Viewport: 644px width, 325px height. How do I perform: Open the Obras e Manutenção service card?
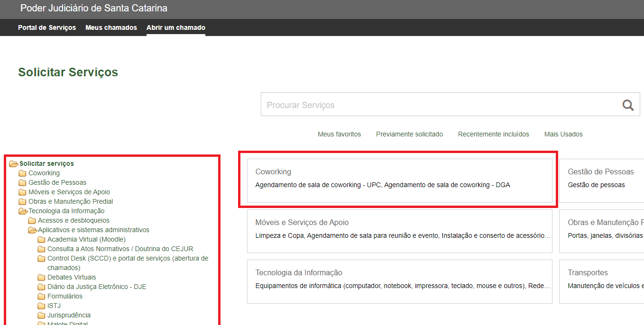point(601,231)
